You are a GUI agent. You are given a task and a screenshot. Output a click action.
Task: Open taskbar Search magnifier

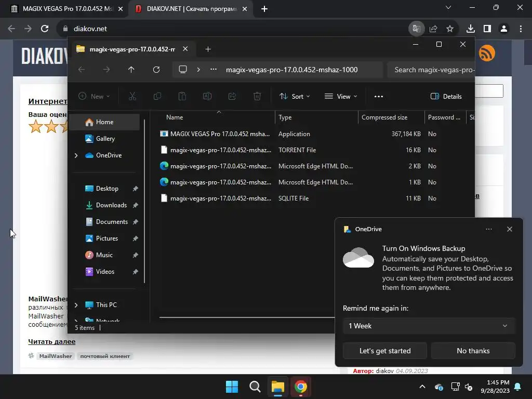[255, 387]
